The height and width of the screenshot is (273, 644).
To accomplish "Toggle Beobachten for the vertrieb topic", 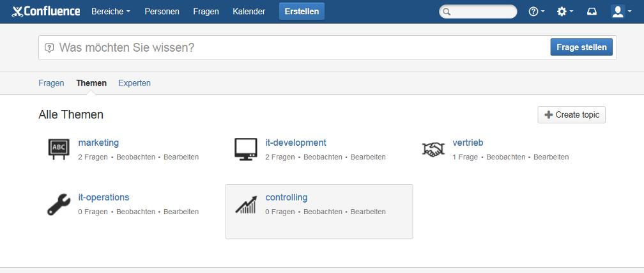I will coord(505,157).
